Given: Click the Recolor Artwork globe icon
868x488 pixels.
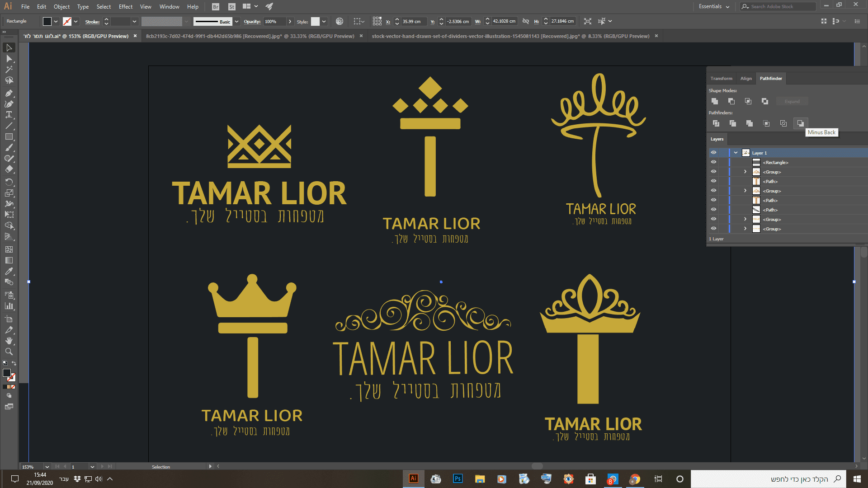Looking at the screenshot, I should point(340,21).
